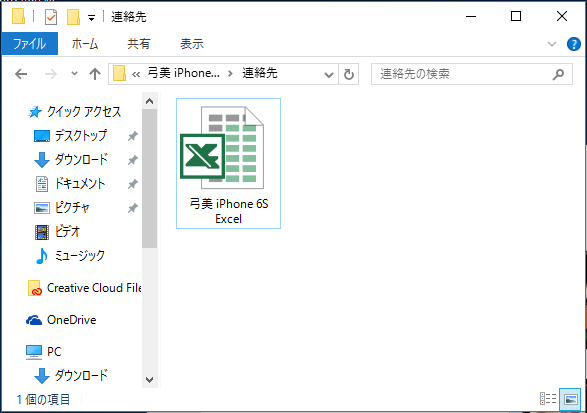587x413 pixels.
Task: Click the 連絡先 breadcrumb segment
Action: (259, 73)
